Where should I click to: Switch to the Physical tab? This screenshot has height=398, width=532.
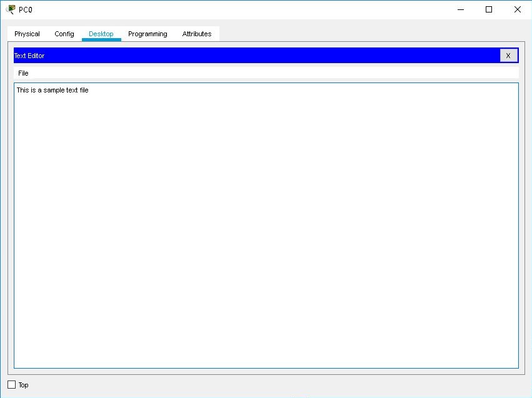pos(27,34)
